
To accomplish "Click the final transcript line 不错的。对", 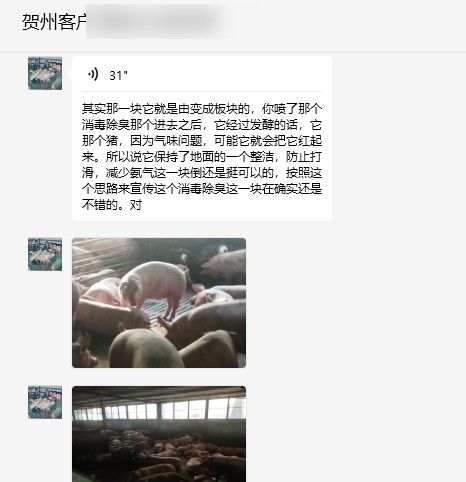I will 112,205.
